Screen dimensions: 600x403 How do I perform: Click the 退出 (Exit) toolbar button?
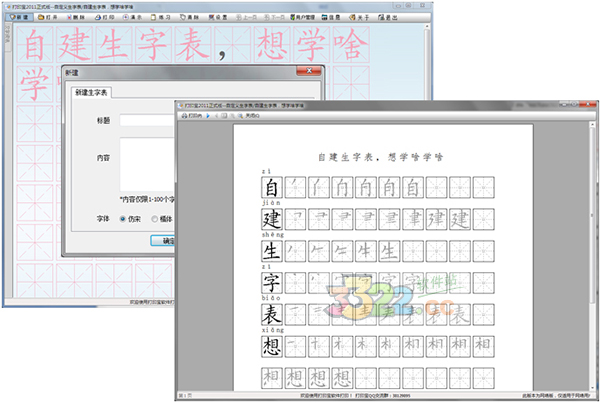tap(388, 17)
